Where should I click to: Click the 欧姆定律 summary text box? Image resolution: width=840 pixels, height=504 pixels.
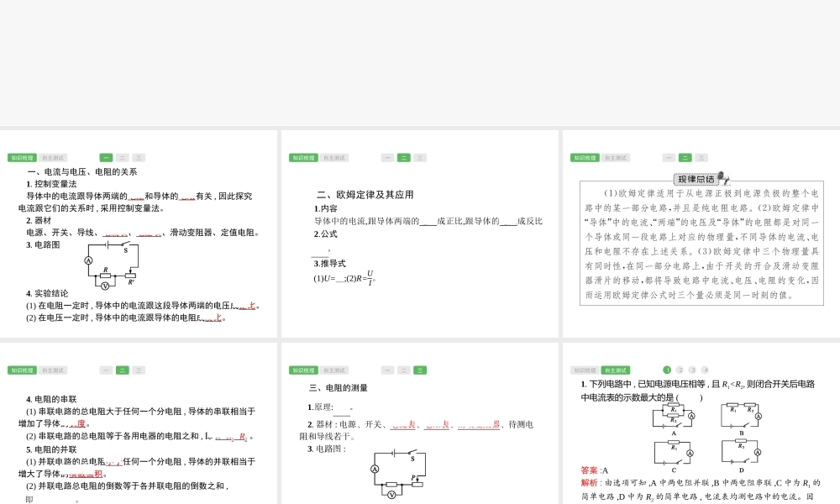tap(701, 244)
